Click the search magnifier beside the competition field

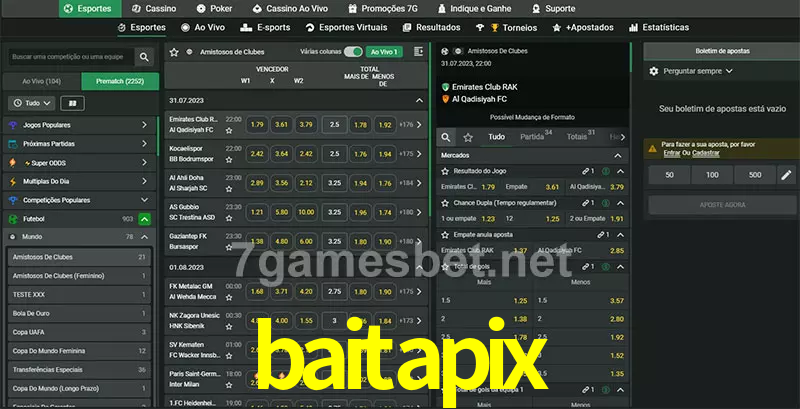tap(145, 58)
